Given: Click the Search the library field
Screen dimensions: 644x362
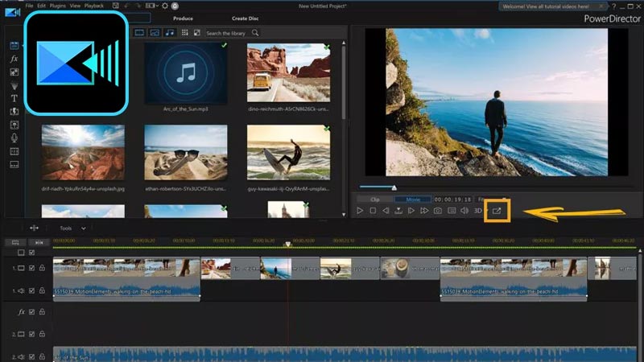Looking at the screenshot, I should tap(228, 33).
